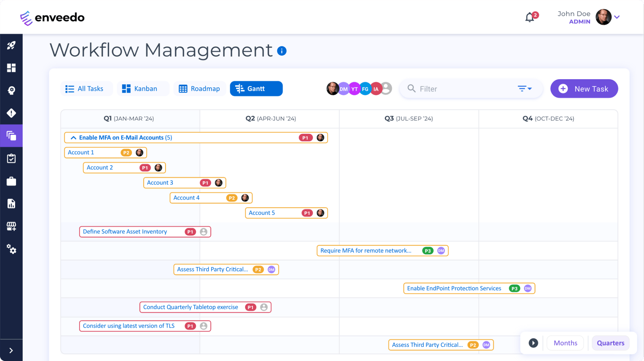
Task: Expand the John Doe account chevron
Action: tap(617, 17)
